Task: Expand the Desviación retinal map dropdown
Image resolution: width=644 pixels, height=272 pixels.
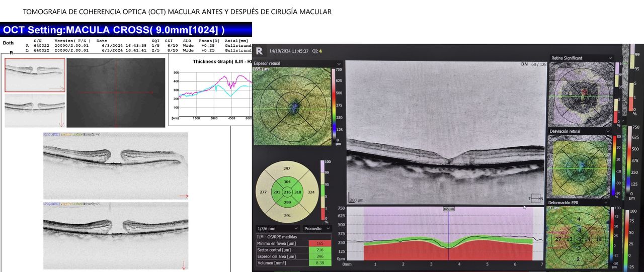Action: [x=610, y=131]
